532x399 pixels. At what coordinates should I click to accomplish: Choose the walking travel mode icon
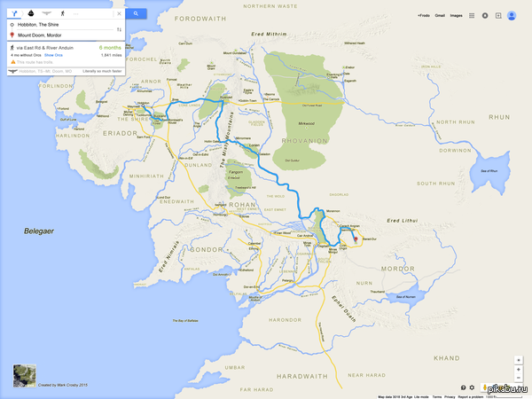62,13
